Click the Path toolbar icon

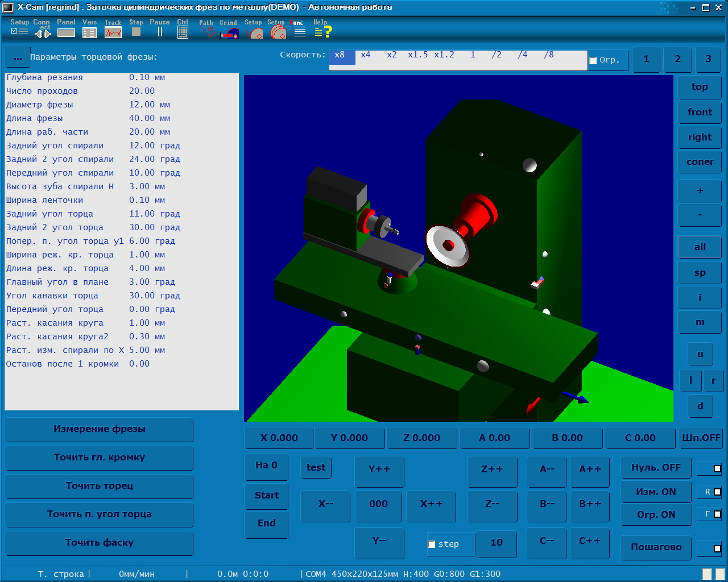[206, 28]
